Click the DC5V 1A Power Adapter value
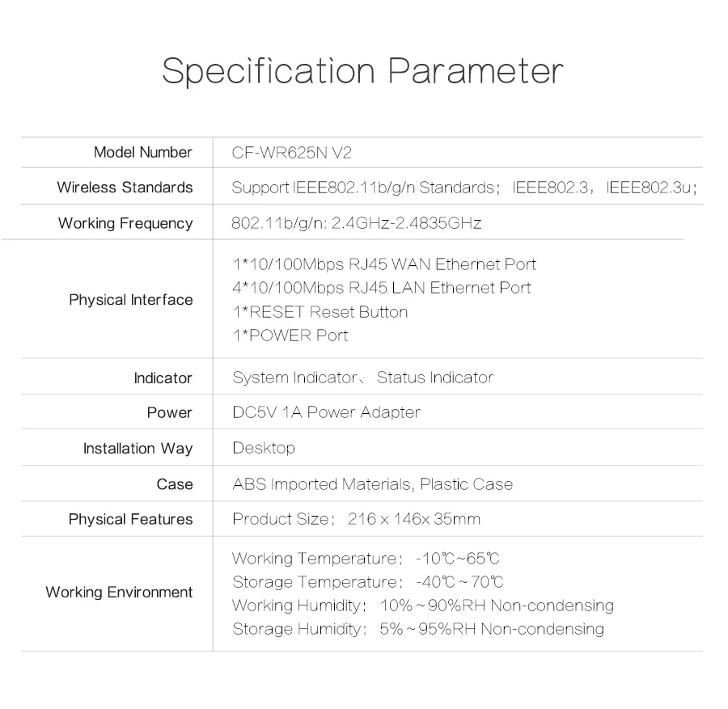The height and width of the screenshot is (709, 728). click(327, 412)
